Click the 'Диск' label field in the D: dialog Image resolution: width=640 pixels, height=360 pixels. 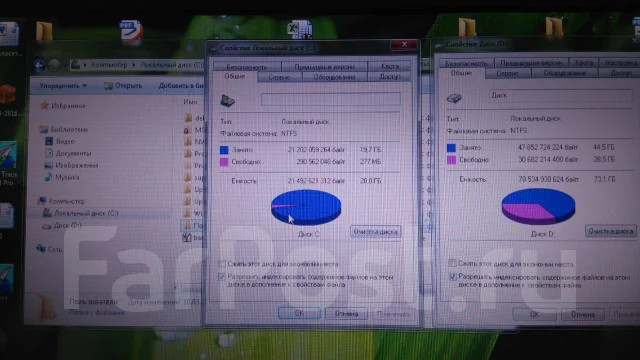(x=560, y=95)
